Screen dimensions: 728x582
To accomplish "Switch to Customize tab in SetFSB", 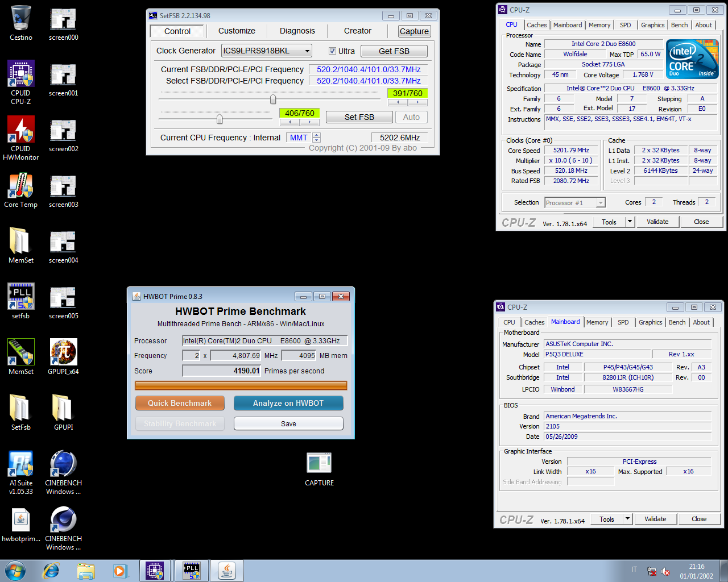I will pyautogui.click(x=237, y=31).
